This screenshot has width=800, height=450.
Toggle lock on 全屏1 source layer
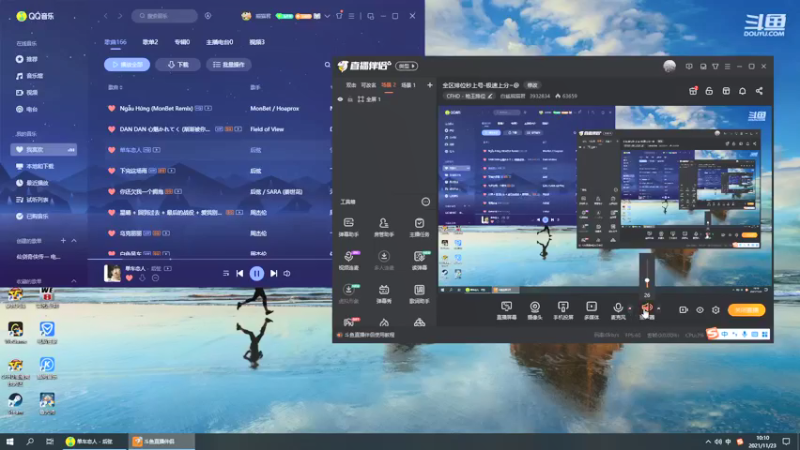tap(350, 99)
